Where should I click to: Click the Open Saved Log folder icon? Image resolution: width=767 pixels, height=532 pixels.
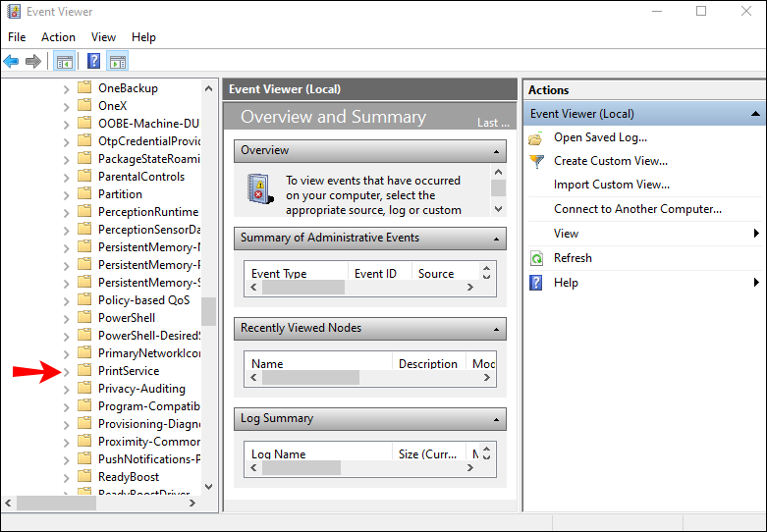point(536,137)
